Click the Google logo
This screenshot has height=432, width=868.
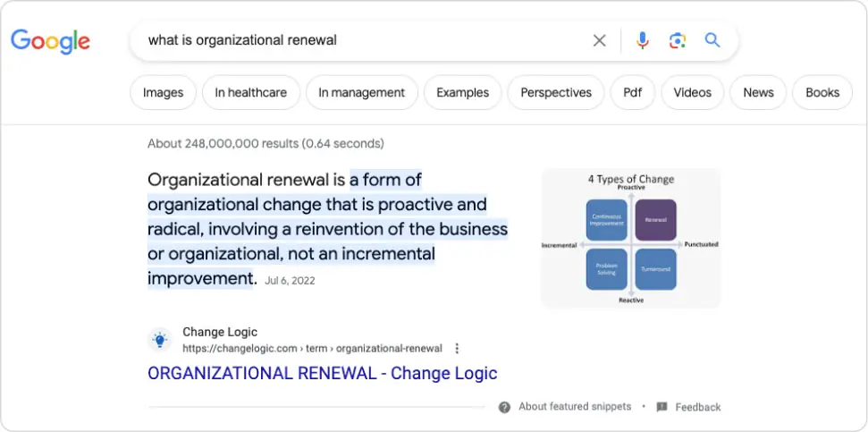click(50, 41)
